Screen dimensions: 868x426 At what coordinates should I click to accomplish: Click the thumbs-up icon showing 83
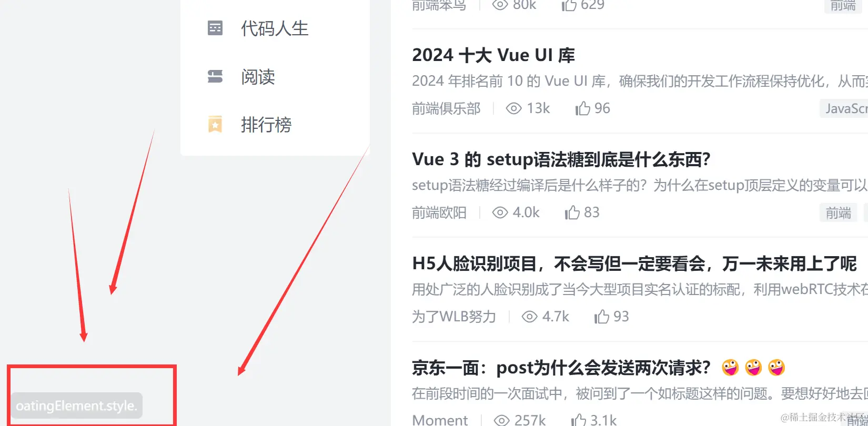(572, 212)
